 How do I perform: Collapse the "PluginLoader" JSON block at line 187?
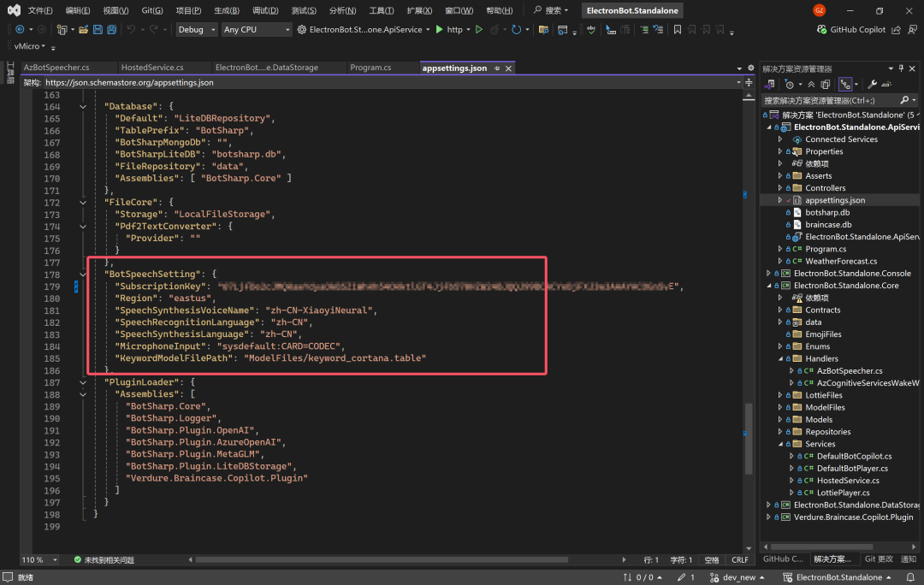(83, 382)
